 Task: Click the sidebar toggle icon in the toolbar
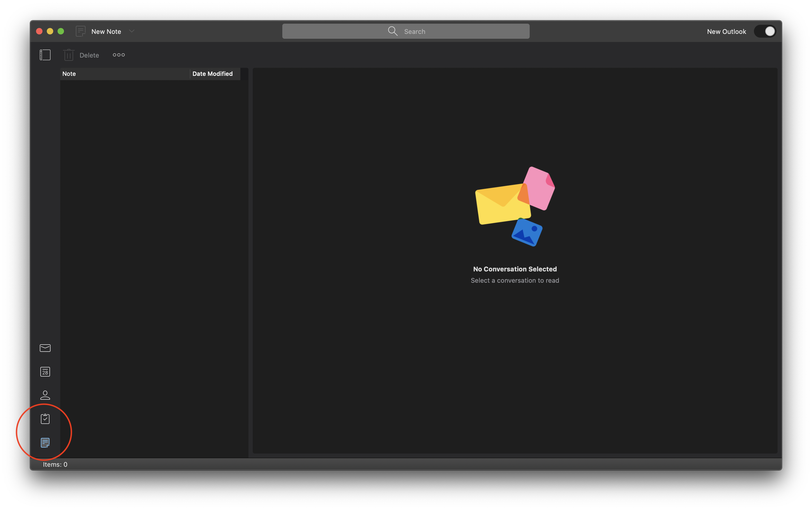point(45,54)
